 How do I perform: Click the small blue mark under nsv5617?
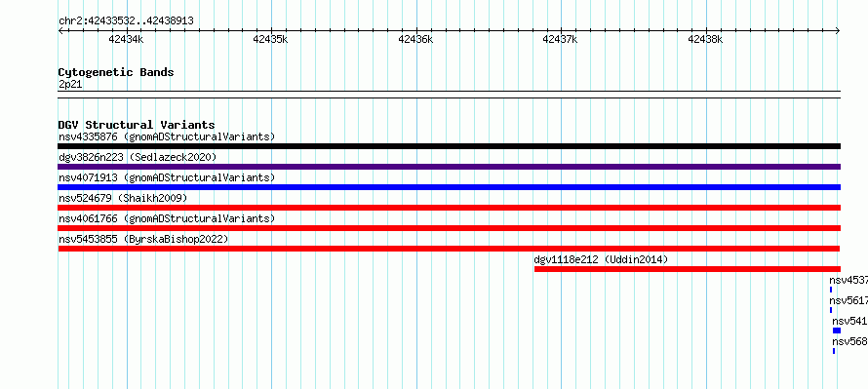(831, 310)
